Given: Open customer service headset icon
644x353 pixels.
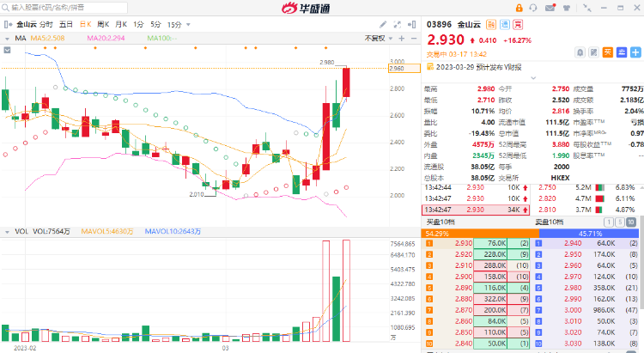Looking at the screenshot, I should (533, 8).
